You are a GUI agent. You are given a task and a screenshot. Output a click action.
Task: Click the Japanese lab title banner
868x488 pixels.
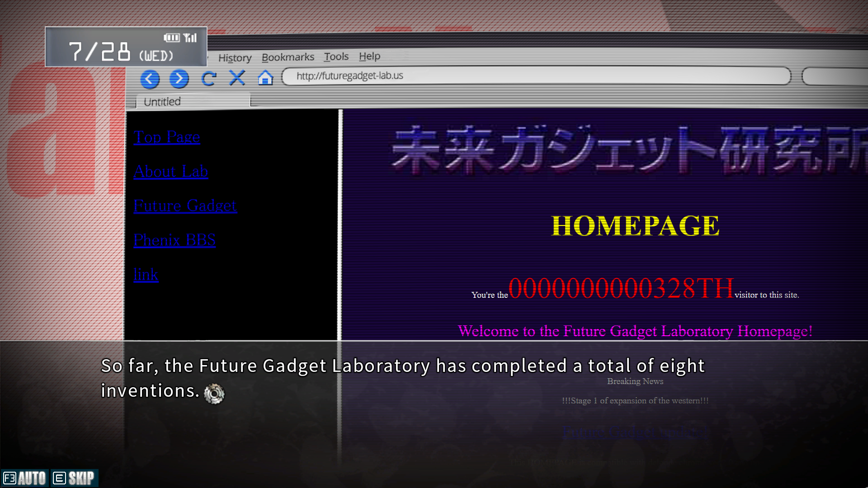click(630, 150)
